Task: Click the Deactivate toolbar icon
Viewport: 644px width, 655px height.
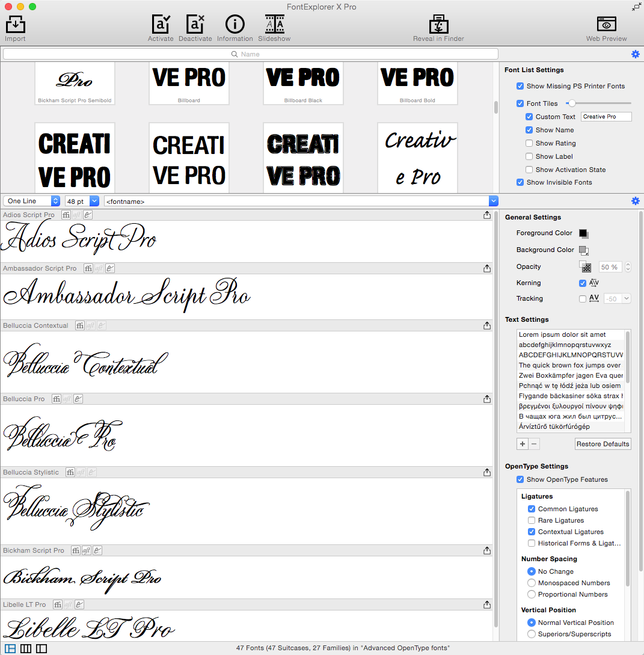Action: [195, 24]
